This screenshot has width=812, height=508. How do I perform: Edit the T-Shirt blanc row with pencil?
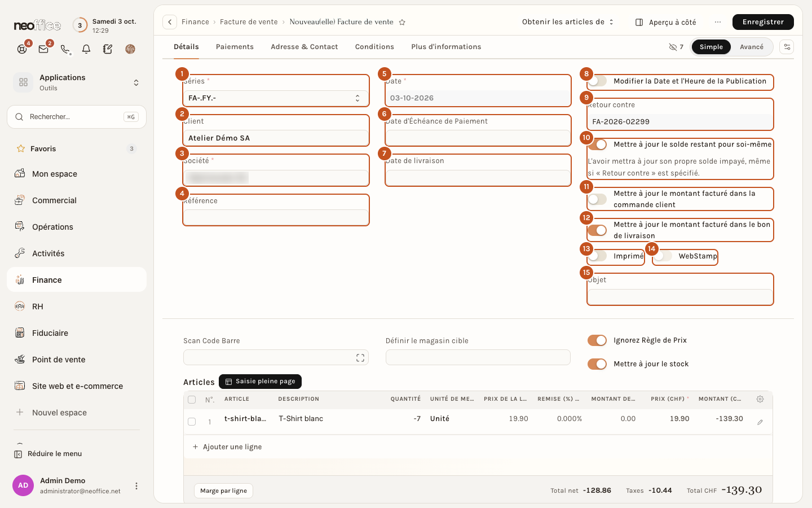(x=760, y=422)
